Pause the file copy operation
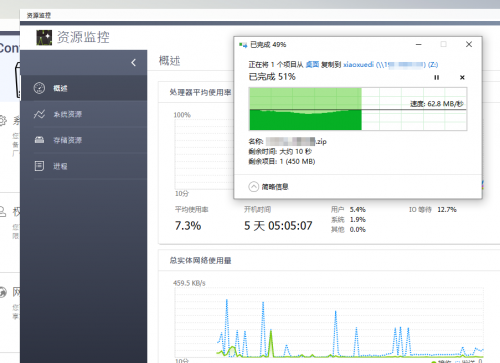 point(436,77)
